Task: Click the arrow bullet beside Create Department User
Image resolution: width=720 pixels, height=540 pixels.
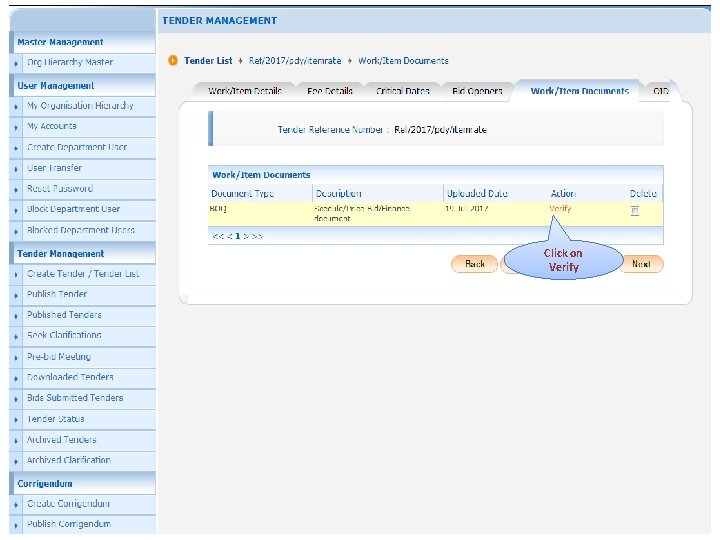Action: [16, 148]
